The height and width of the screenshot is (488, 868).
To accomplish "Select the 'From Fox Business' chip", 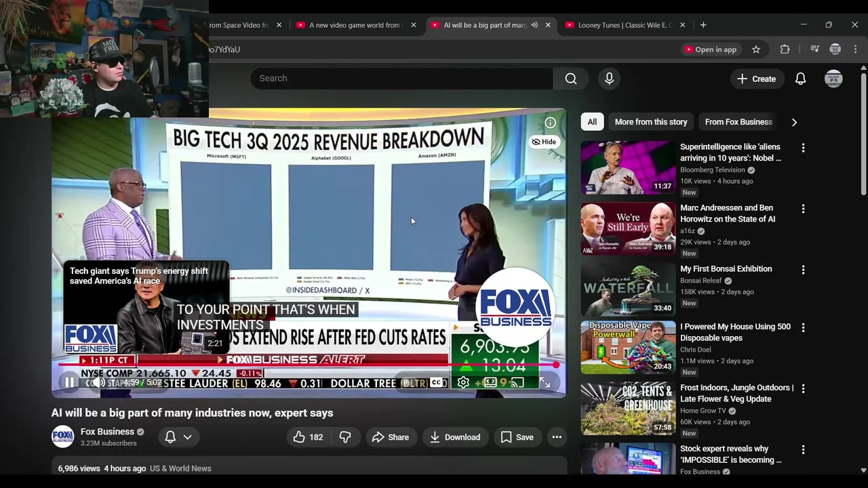I will tap(738, 122).
